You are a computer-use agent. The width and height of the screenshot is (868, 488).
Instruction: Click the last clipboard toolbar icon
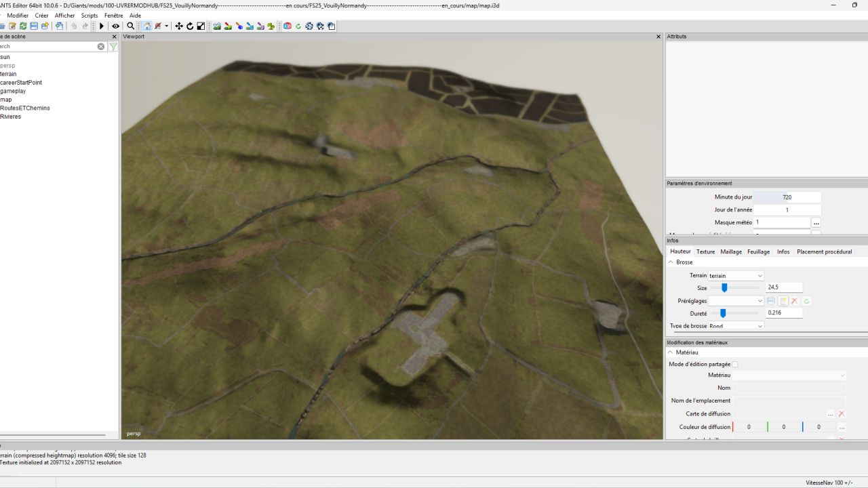coord(331,26)
